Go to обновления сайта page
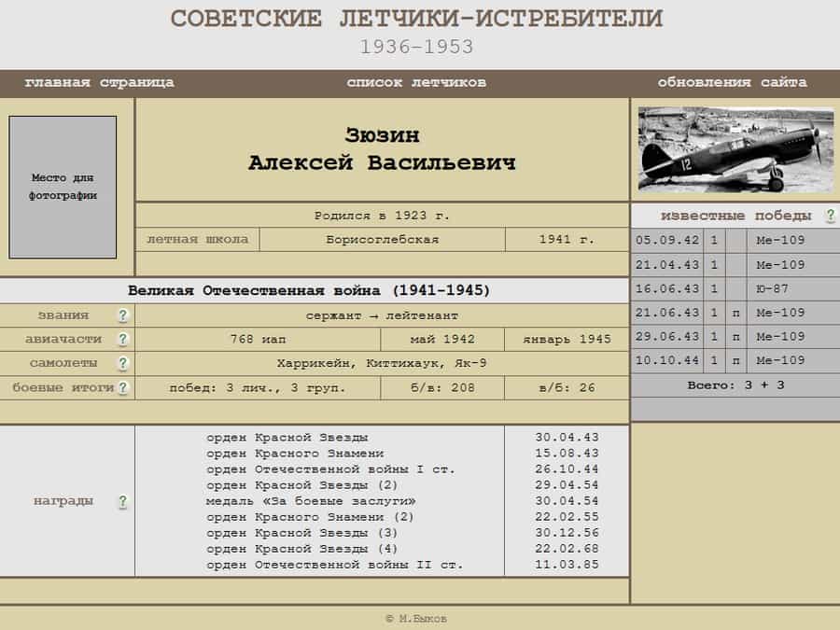 pos(733,82)
